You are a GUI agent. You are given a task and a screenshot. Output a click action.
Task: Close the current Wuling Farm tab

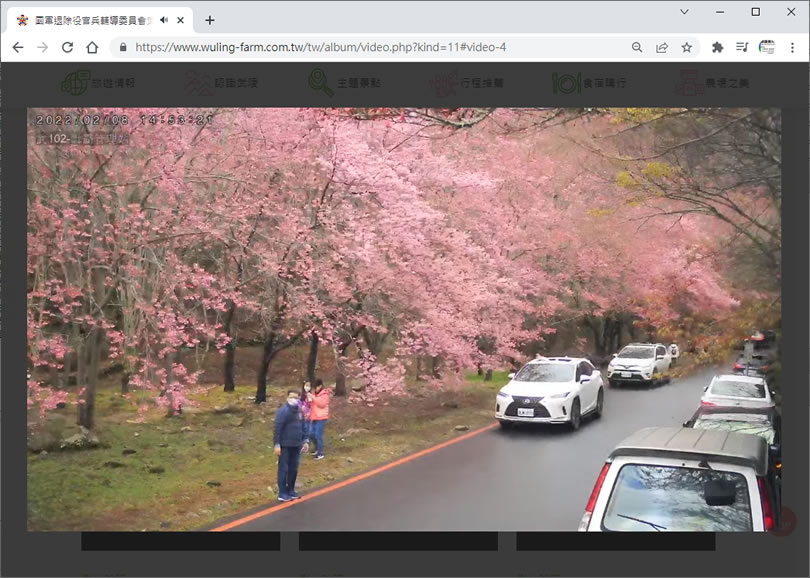(x=181, y=20)
